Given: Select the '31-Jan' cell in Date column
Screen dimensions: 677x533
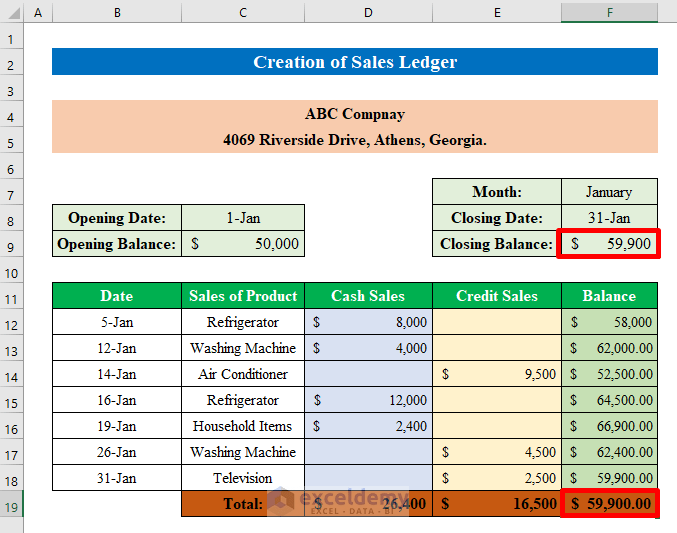Looking at the screenshot, I should click(117, 478).
